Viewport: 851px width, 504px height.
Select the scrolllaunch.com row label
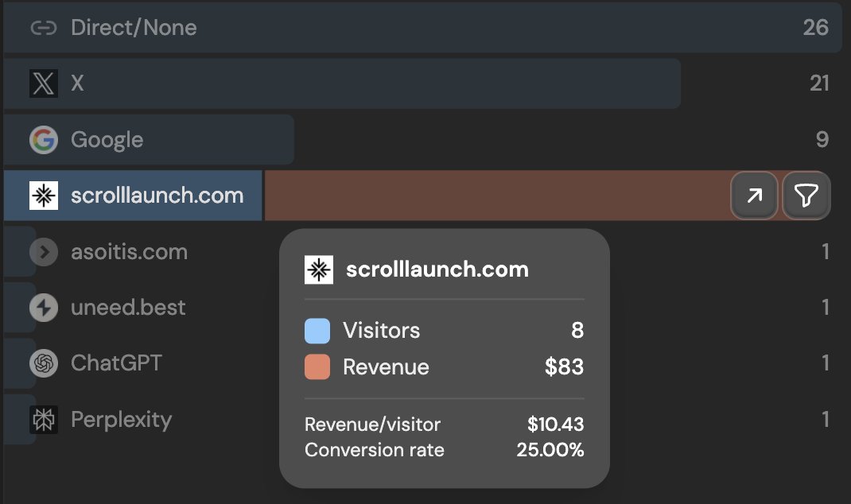point(157,196)
